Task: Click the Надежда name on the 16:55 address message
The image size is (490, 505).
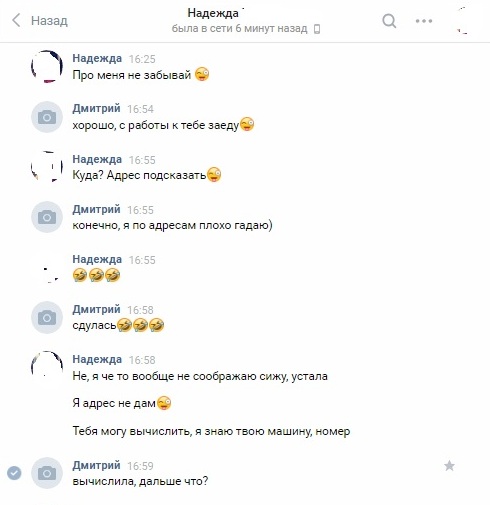Action: pyautogui.click(x=97, y=159)
